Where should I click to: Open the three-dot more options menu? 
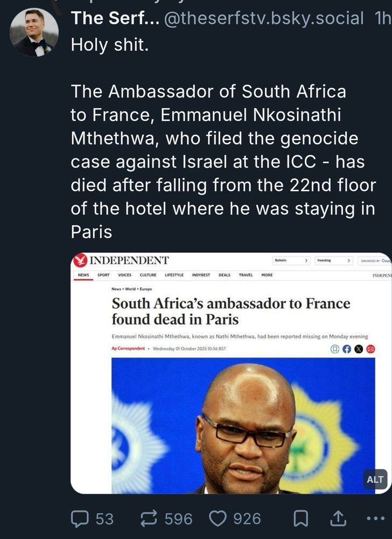376,519
